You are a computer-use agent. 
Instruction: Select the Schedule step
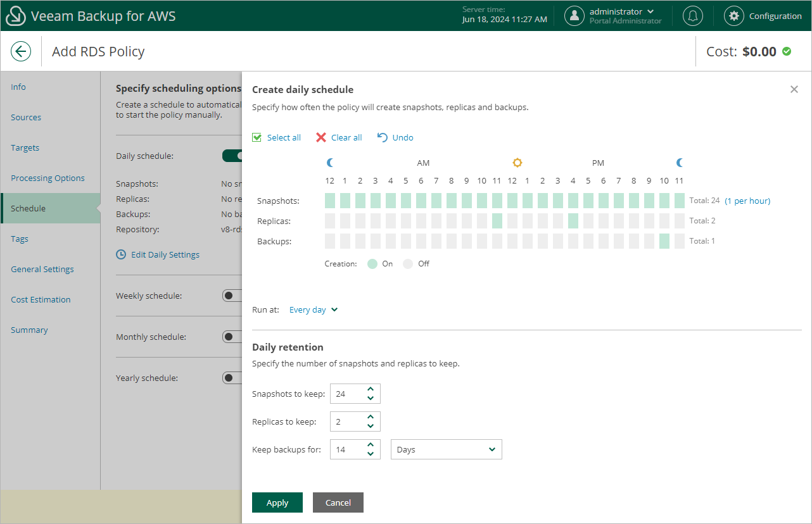50,208
